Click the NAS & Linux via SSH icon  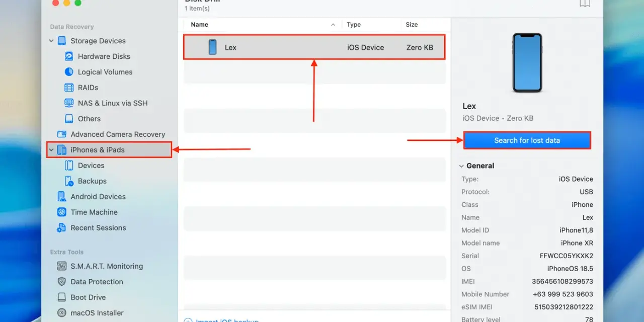pyautogui.click(x=69, y=103)
